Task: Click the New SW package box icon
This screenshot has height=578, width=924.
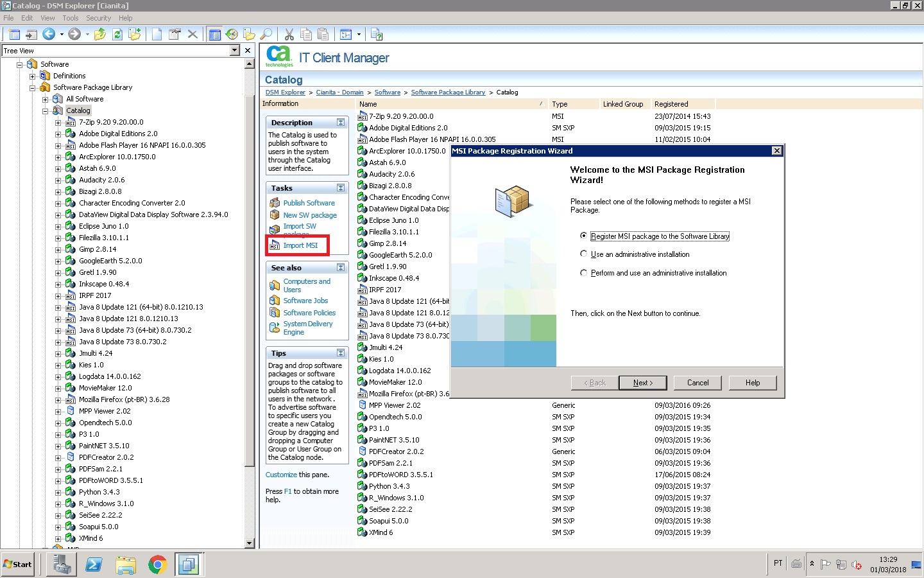Action: pos(275,215)
